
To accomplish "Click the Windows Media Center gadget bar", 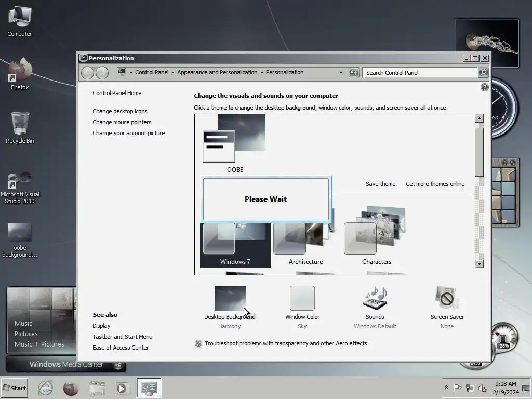I will (66, 364).
